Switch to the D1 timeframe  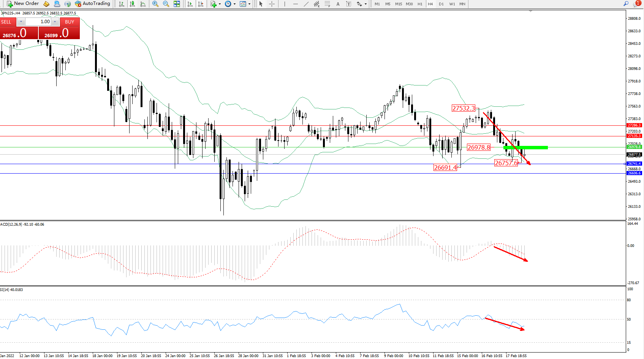441,4
